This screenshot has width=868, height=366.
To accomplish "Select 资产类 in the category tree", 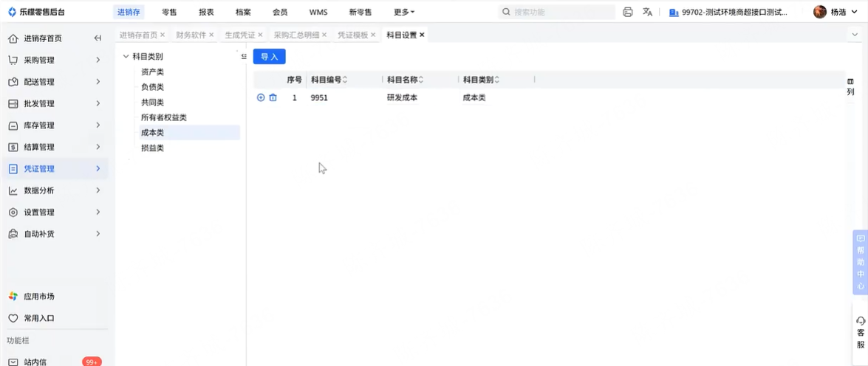I will click(x=152, y=72).
